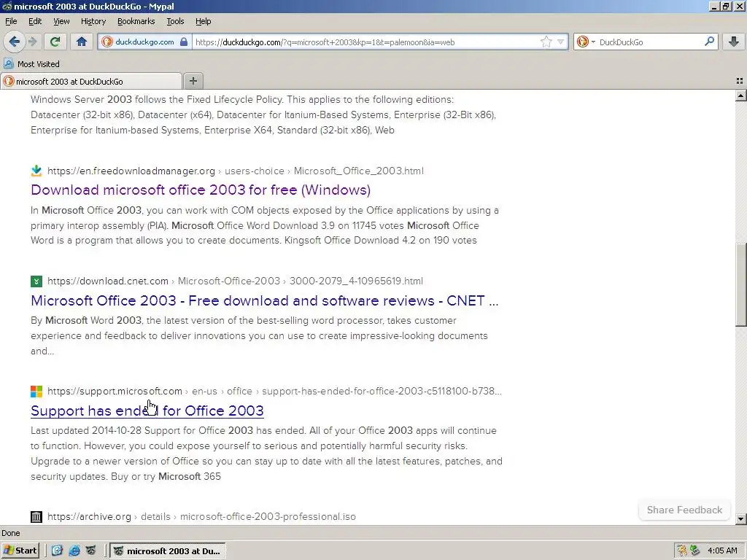Click the Forward arrow button
Viewport: 747px width, 560px height.
click(32, 42)
